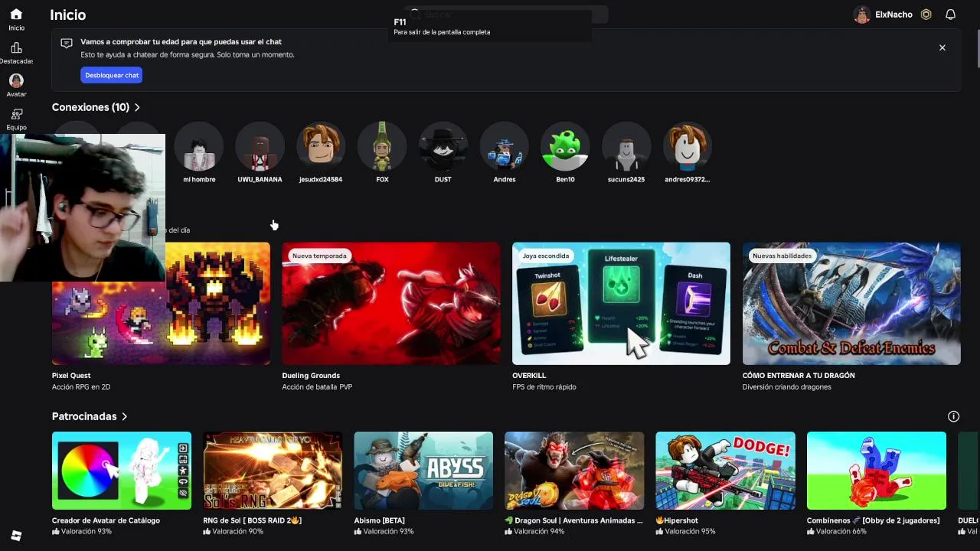Viewport: 980px width, 551px height.
Task: Click the Joya escondida badge
Action: [546, 256]
